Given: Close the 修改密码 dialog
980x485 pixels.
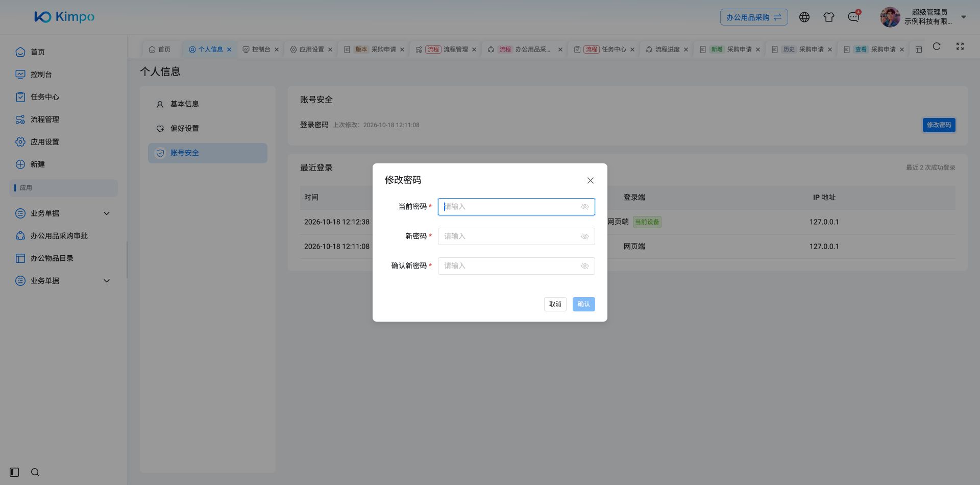Looking at the screenshot, I should [x=591, y=180].
